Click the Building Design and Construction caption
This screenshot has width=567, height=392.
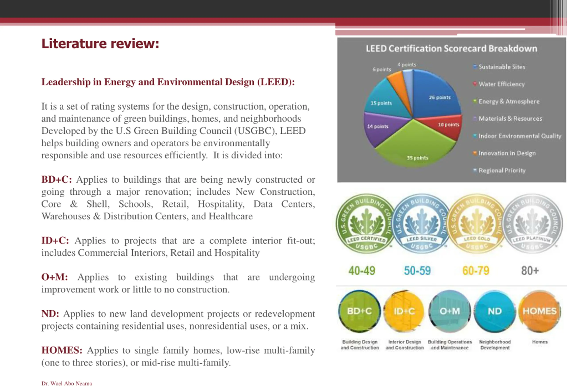pos(360,345)
